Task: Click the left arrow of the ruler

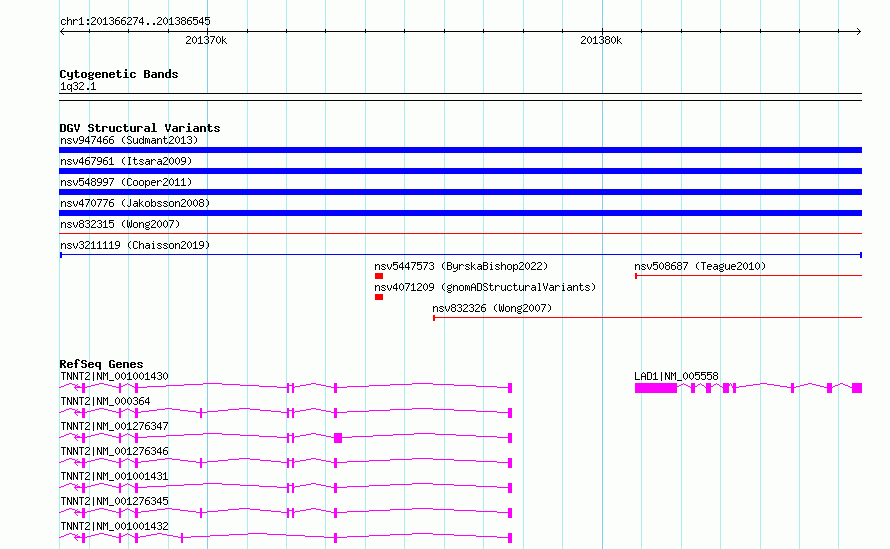Action: (62, 32)
